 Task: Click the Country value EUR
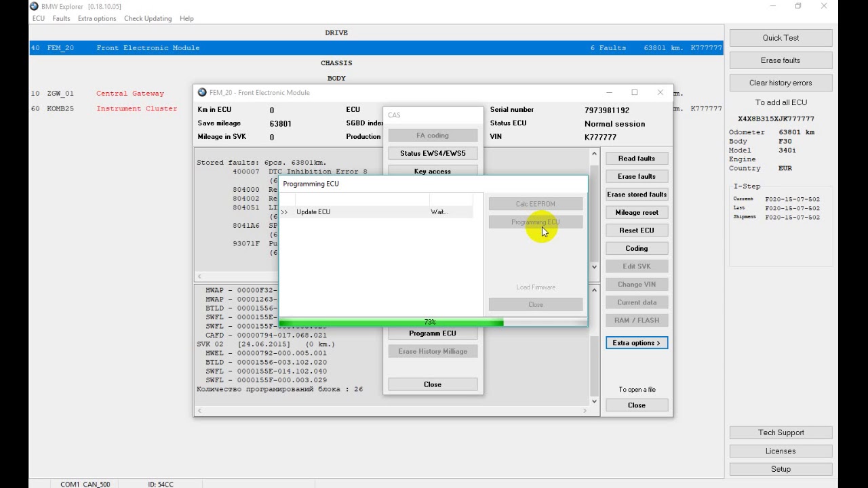pos(785,168)
